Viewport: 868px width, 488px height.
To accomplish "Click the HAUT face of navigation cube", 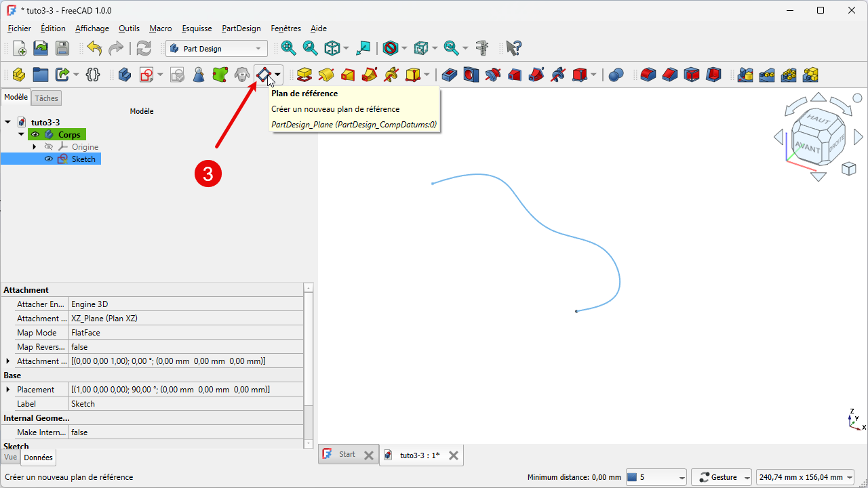I will (816, 119).
